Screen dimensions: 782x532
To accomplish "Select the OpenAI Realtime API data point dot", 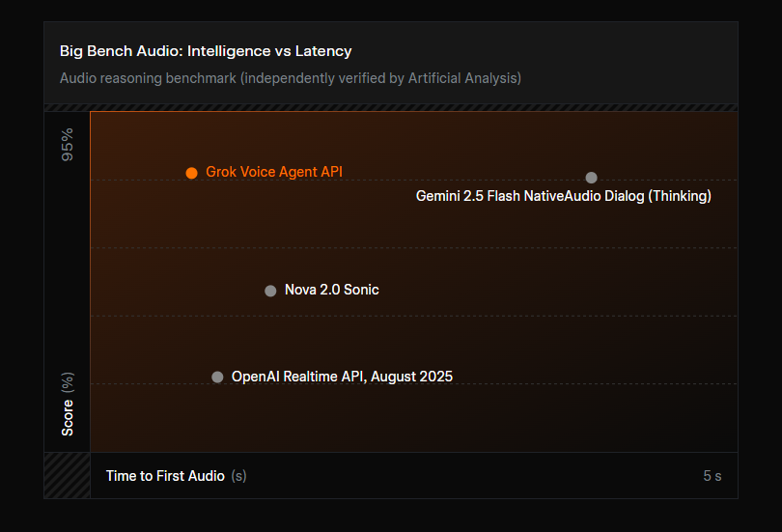I will (217, 378).
